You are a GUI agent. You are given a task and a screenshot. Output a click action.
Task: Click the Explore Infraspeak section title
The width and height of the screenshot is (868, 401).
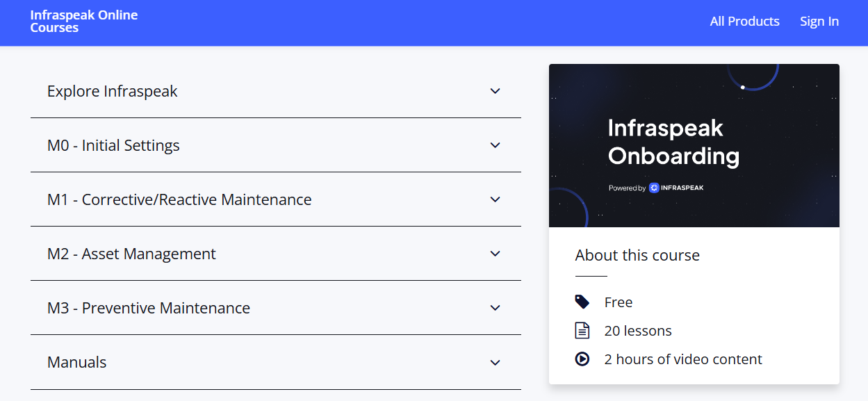click(x=113, y=91)
